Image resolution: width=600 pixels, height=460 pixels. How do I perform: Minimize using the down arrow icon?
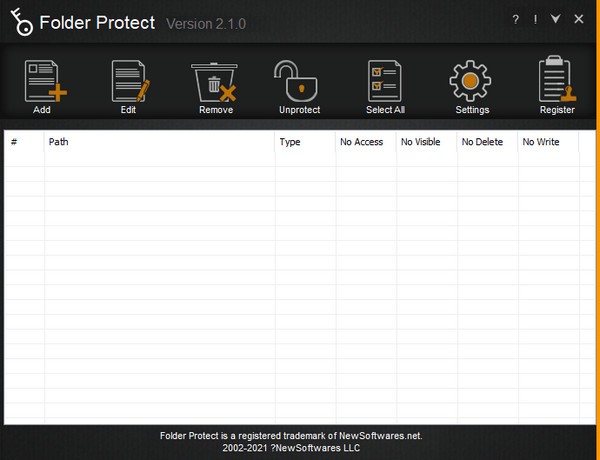(x=556, y=18)
